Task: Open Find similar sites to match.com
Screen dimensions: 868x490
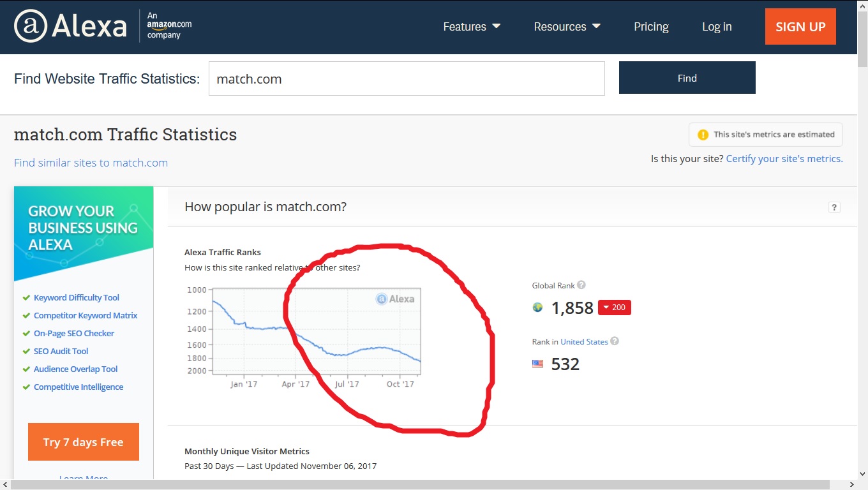Action: click(91, 163)
